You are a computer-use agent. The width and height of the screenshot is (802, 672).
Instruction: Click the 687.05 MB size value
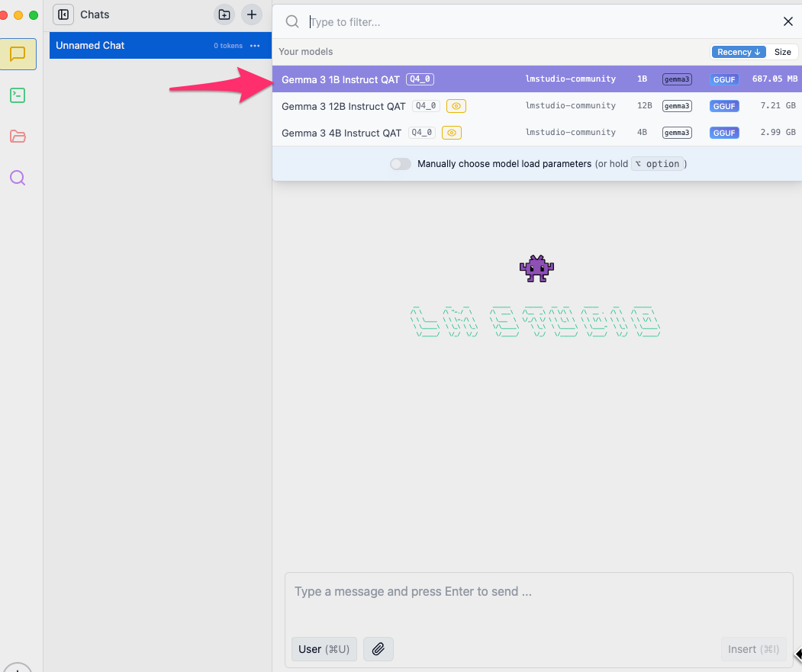pyautogui.click(x=775, y=79)
